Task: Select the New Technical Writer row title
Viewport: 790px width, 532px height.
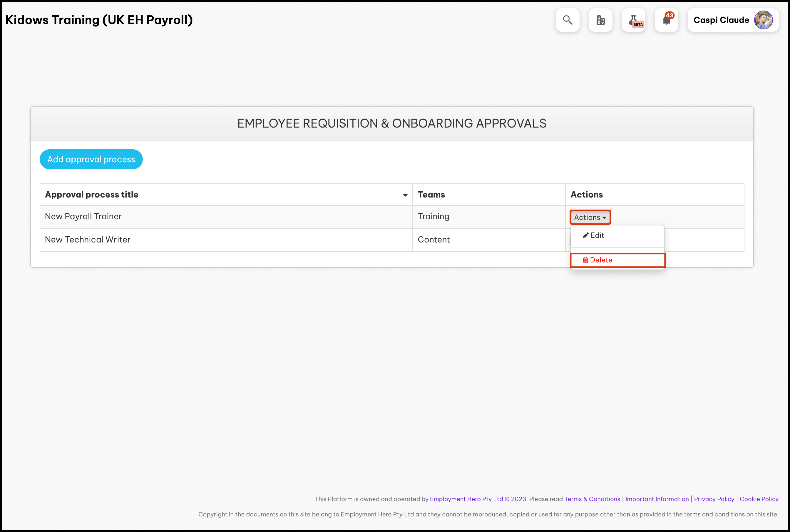Action: point(88,240)
